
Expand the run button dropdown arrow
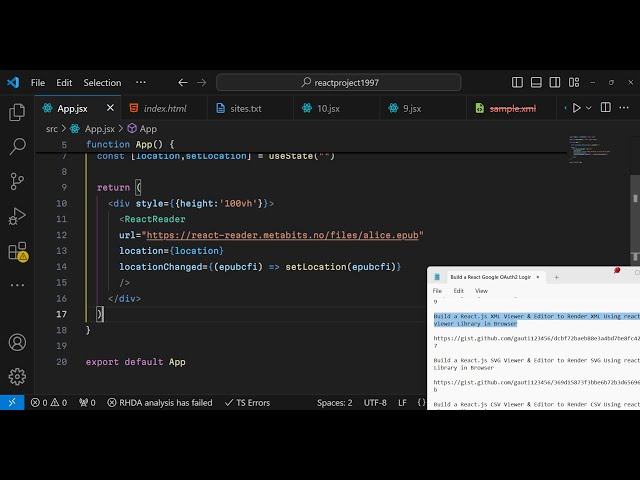pos(589,108)
